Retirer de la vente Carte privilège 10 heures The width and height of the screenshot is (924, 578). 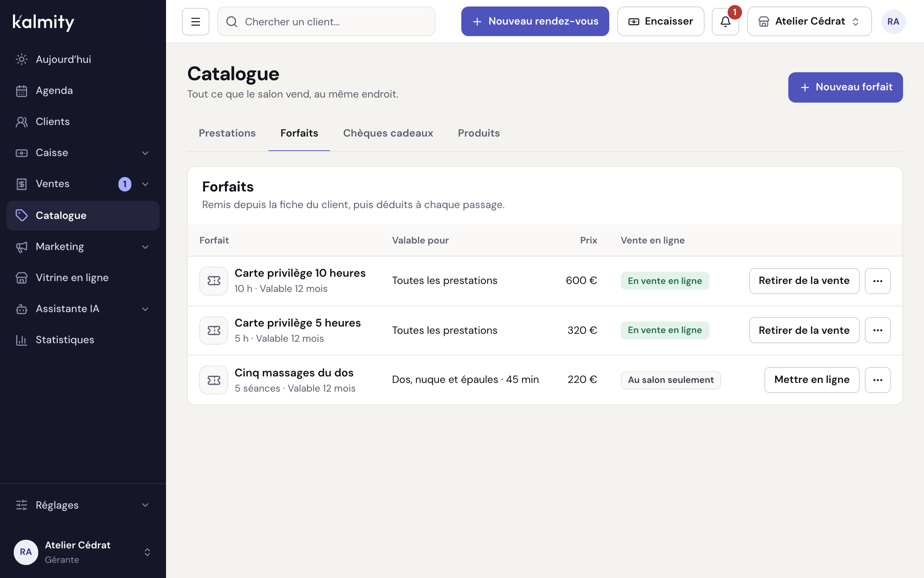coord(804,281)
